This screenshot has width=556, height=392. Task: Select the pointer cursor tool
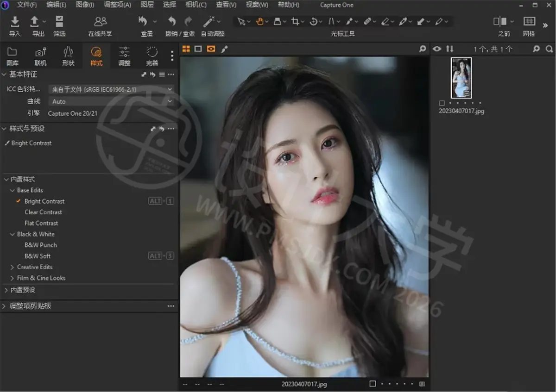tap(241, 21)
